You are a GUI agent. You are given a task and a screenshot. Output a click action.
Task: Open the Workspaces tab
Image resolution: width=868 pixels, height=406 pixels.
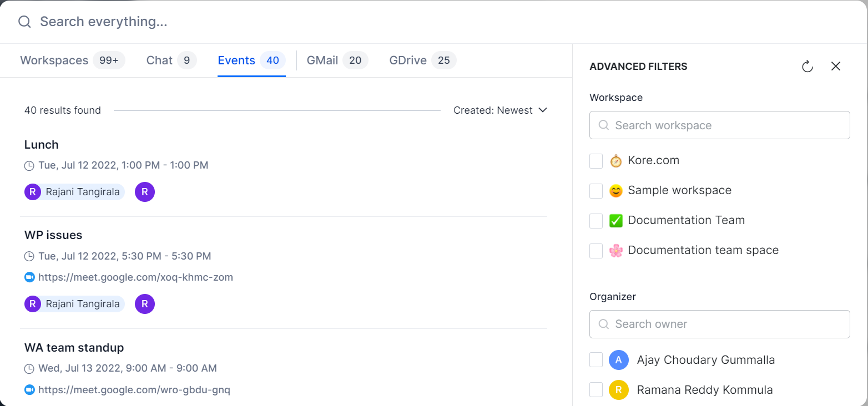(x=54, y=60)
